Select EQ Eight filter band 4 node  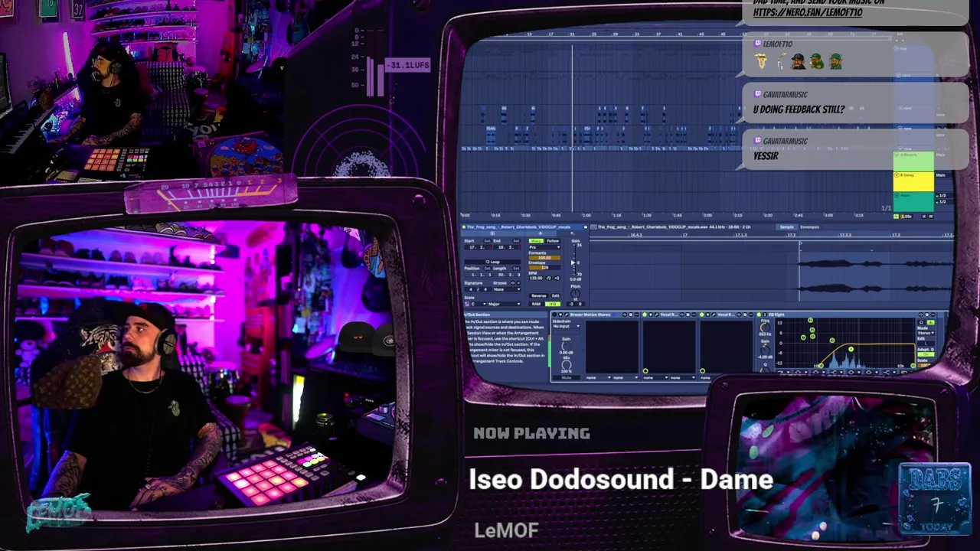coord(851,349)
